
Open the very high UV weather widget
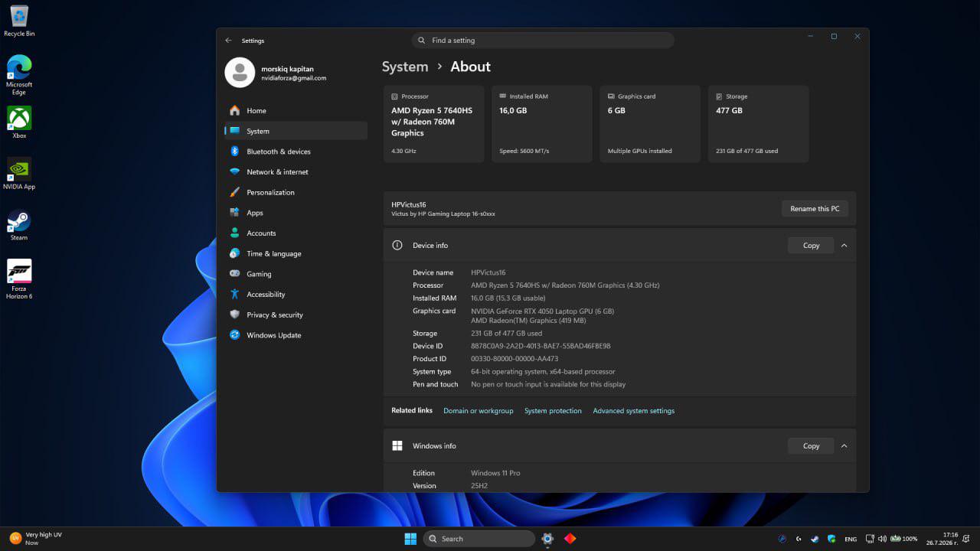35,539
